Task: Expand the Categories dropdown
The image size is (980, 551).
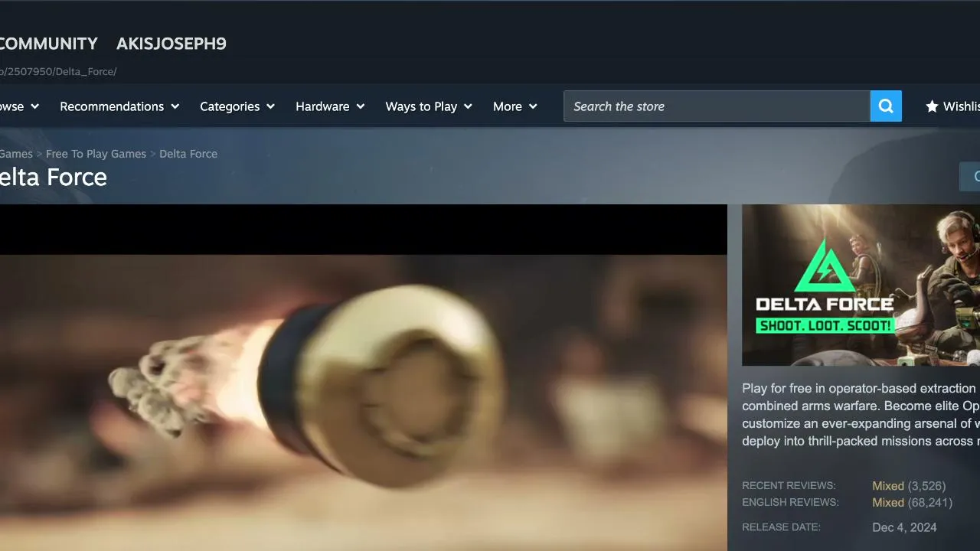Action: tap(237, 106)
